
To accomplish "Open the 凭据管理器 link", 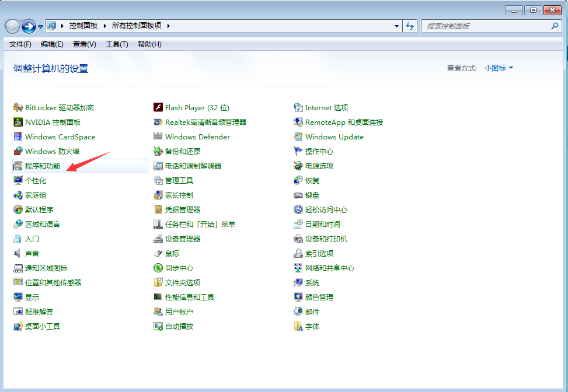I will (183, 209).
